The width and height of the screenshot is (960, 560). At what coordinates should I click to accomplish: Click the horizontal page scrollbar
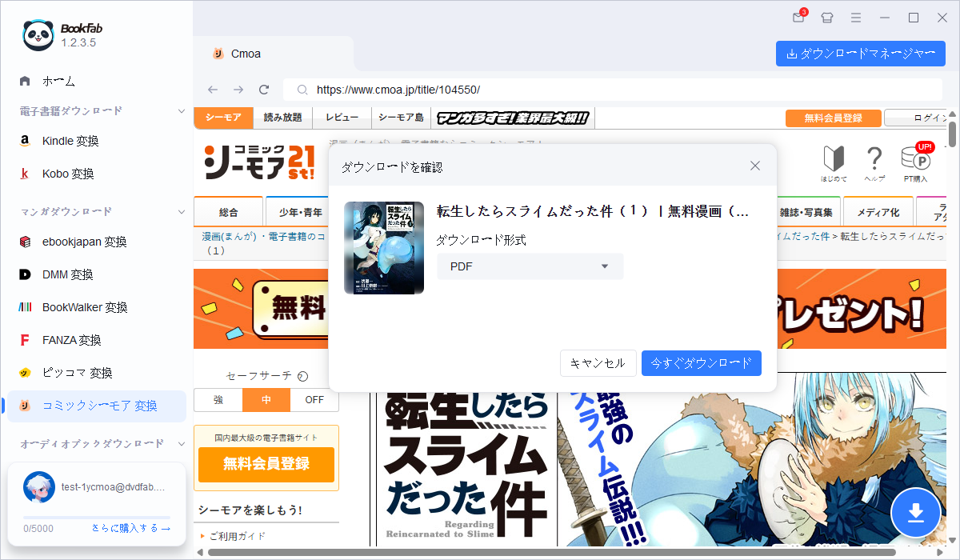click(552, 553)
